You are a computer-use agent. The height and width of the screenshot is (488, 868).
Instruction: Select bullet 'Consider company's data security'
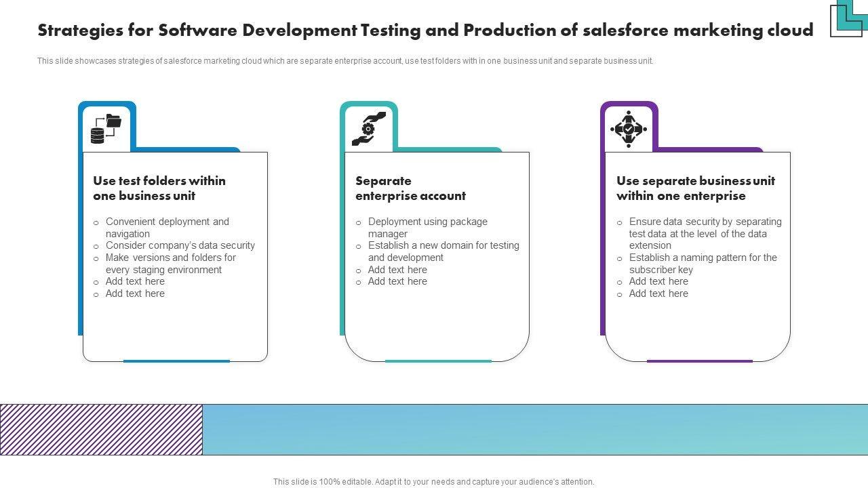(x=180, y=245)
